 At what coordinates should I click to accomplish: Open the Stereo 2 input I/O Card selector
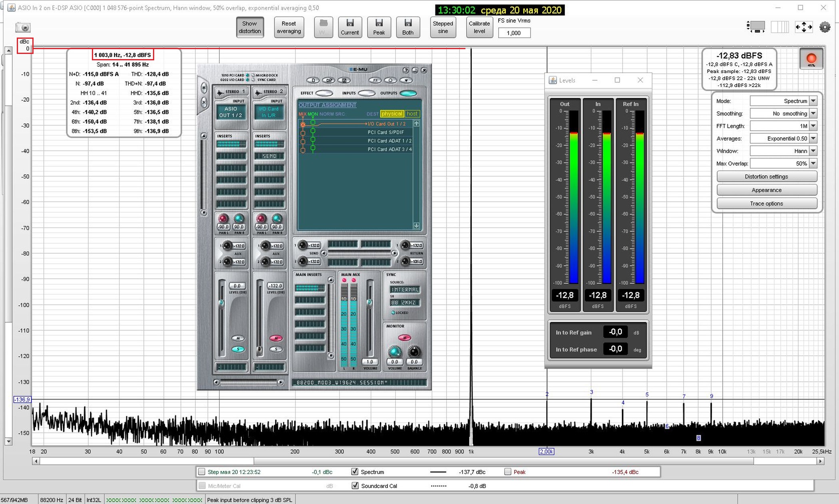click(x=269, y=112)
